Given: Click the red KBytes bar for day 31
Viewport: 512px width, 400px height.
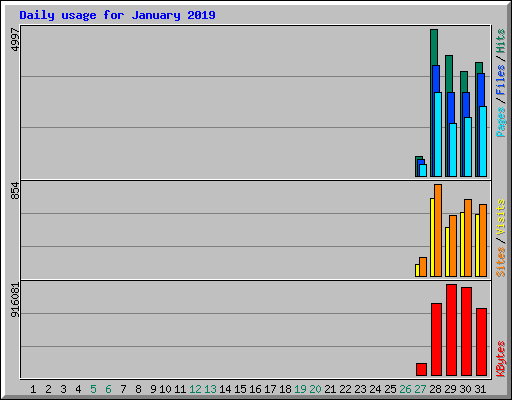Looking at the screenshot, I should pyautogui.click(x=481, y=342).
